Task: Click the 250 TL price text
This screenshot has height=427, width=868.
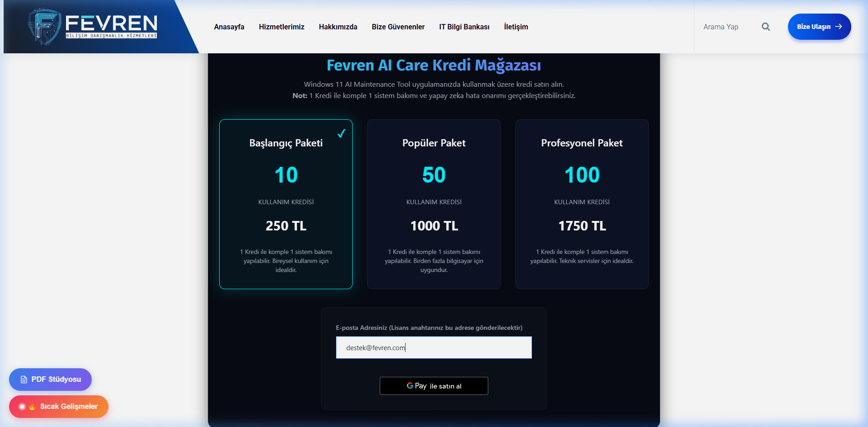Action: pyautogui.click(x=286, y=226)
